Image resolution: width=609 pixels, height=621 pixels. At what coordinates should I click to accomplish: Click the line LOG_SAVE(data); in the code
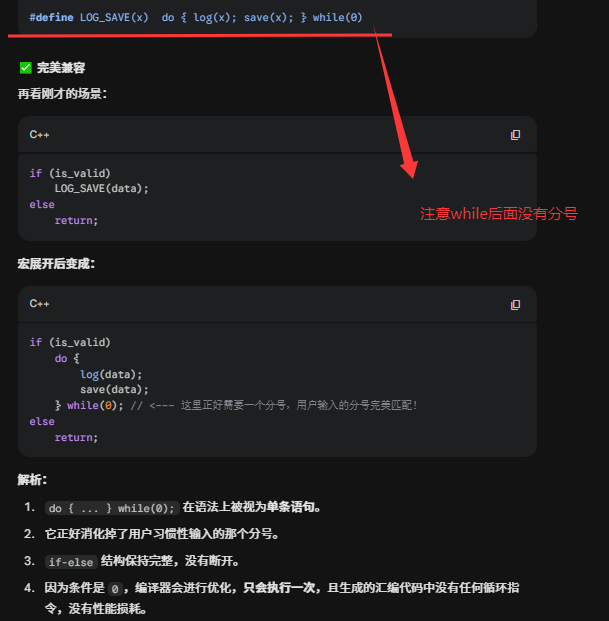(101, 188)
